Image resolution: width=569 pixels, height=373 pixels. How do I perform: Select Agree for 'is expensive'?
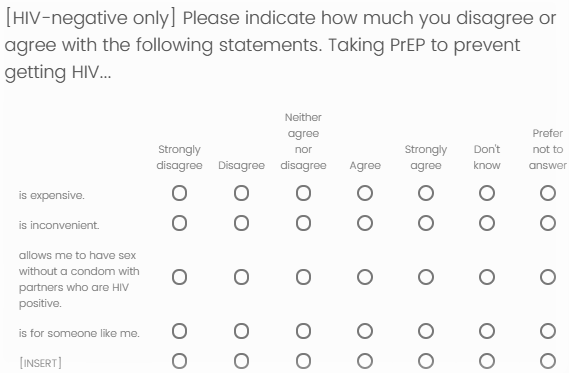click(x=365, y=193)
